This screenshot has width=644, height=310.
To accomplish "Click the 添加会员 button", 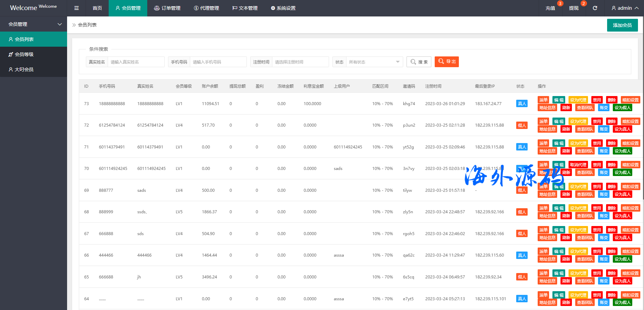I will pos(622,25).
